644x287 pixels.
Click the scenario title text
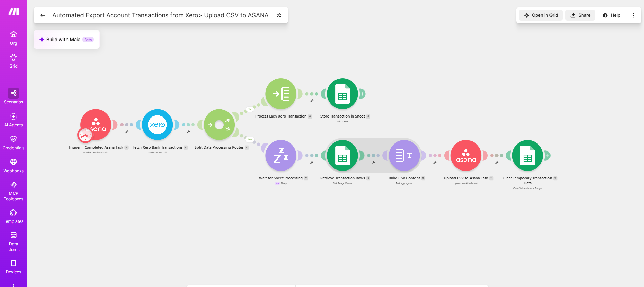(160, 15)
